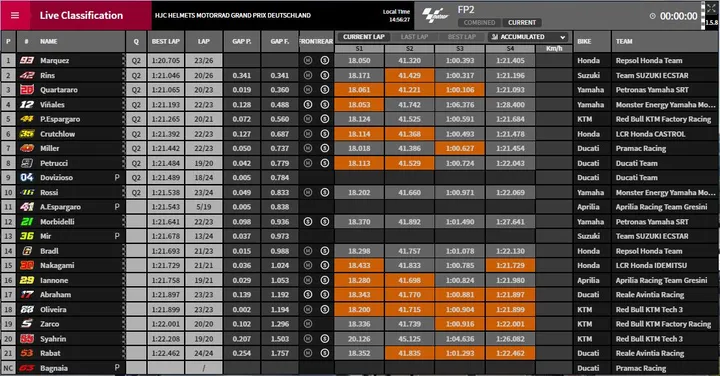Select the CURRENT LAP tab

[363, 37]
